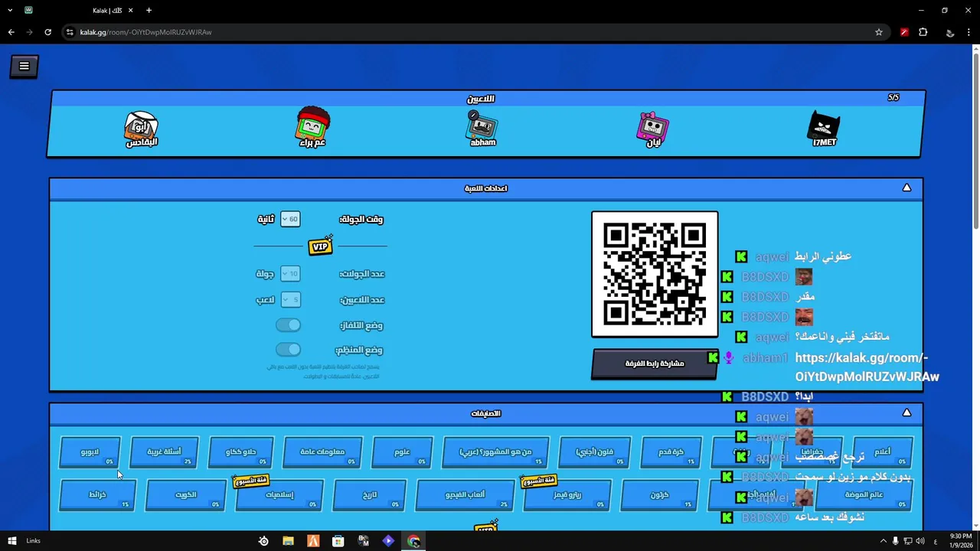Image resolution: width=980 pixels, height=551 pixels.
Task: Open the Windows Start menu
Action: [x=11, y=541]
